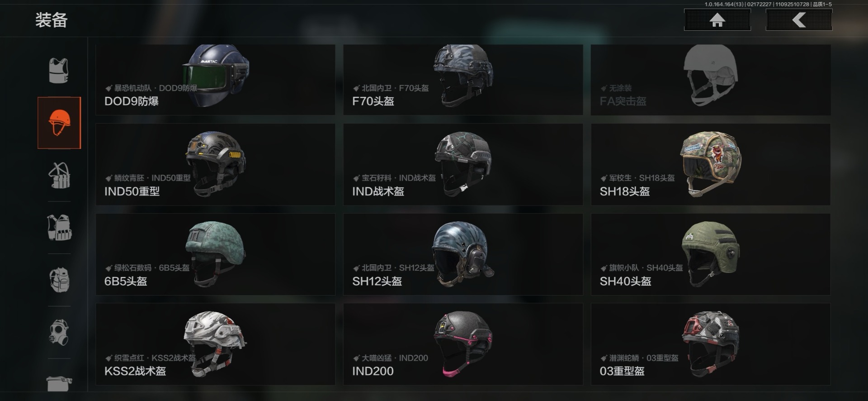868x401 pixels.
Task: Select the orange helmet category icon
Action: [x=59, y=123]
